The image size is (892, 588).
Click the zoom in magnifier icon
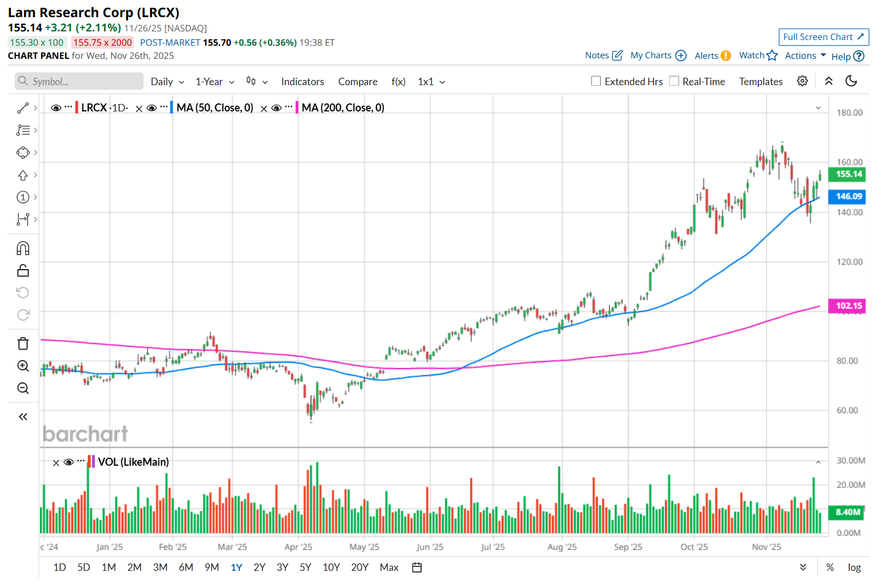tap(23, 366)
